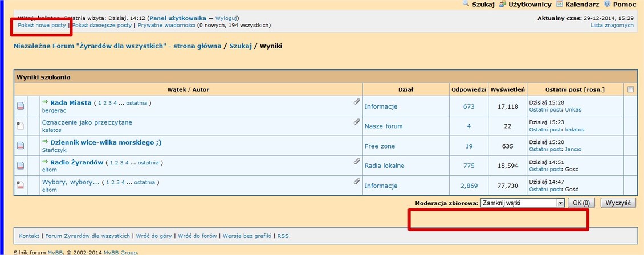The image size is (644, 255).
Task: Go to ostatnia page of Wybory, wybory
Action: (x=145, y=183)
